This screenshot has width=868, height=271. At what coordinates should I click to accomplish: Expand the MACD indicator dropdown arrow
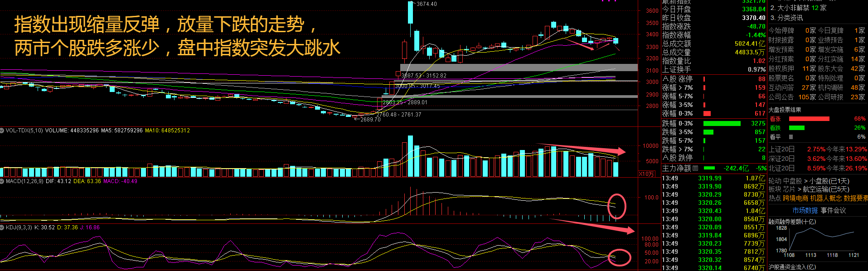point(2,181)
